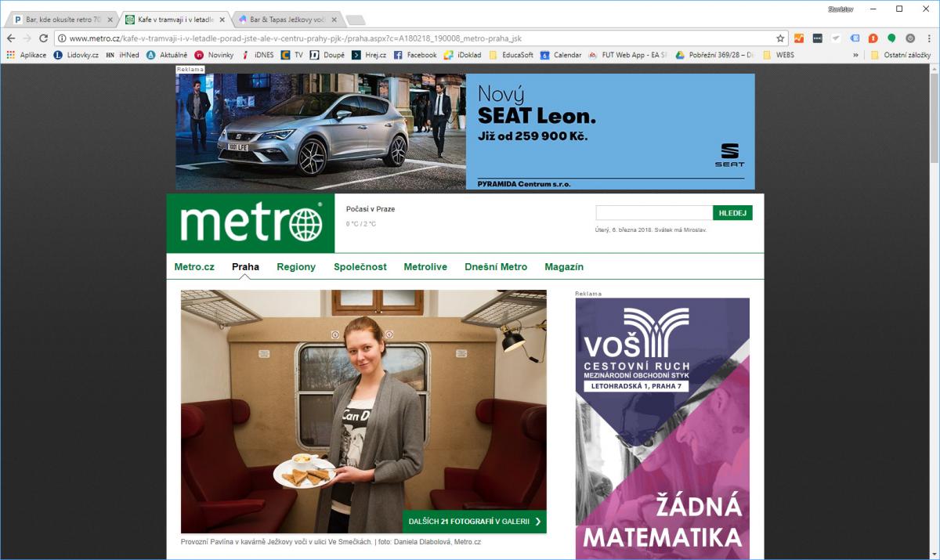Image resolution: width=940 pixels, height=560 pixels.
Task: Open the Calendar bookmark
Action: pyautogui.click(x=561, y=55)
